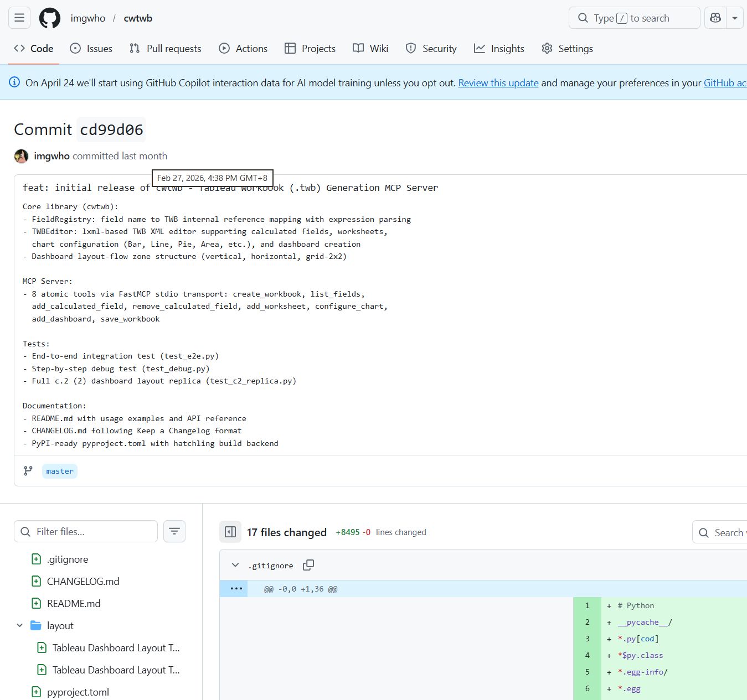747x700 pixels.
Task: Select the layout folder in the tree
Action: coord(60,626)
